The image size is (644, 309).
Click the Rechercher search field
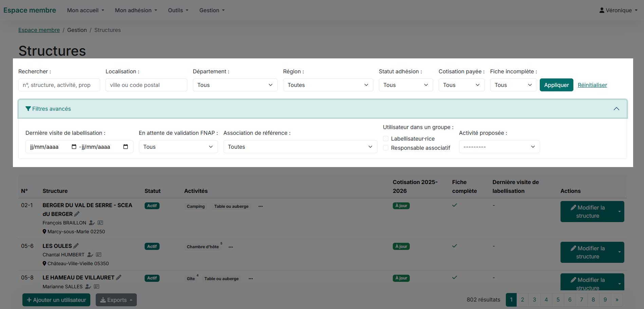click(x=59, y=85)
